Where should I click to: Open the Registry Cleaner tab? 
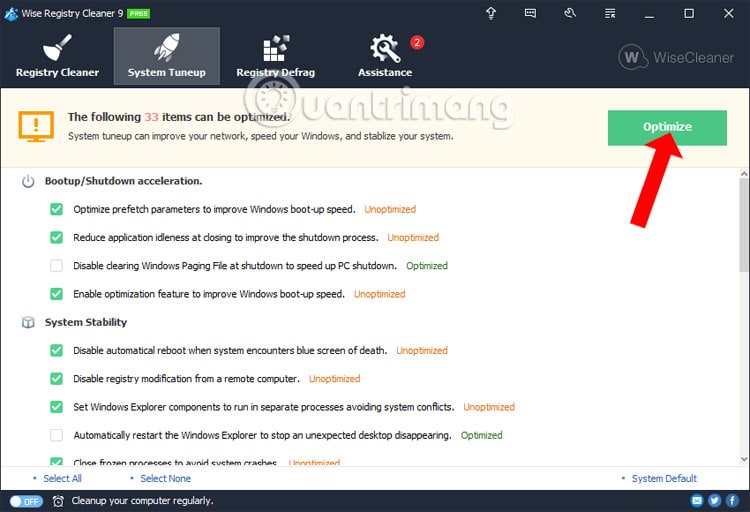(57, 56)
